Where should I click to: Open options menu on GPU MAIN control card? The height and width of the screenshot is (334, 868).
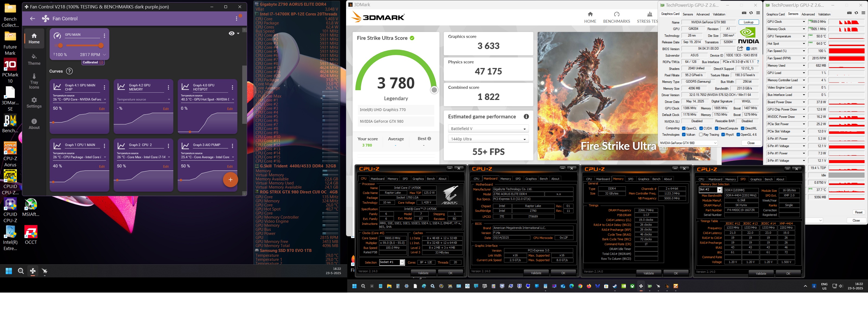pos(104,36)
